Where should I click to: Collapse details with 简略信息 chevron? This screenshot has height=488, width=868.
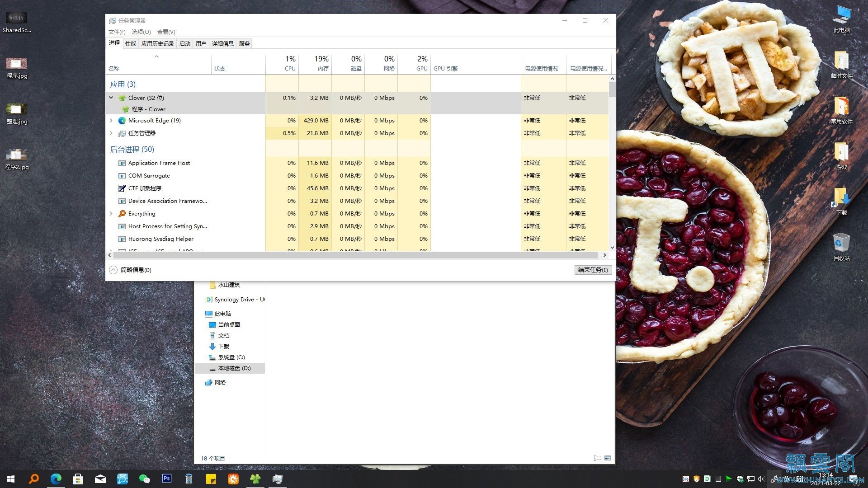tap(113, 270)
